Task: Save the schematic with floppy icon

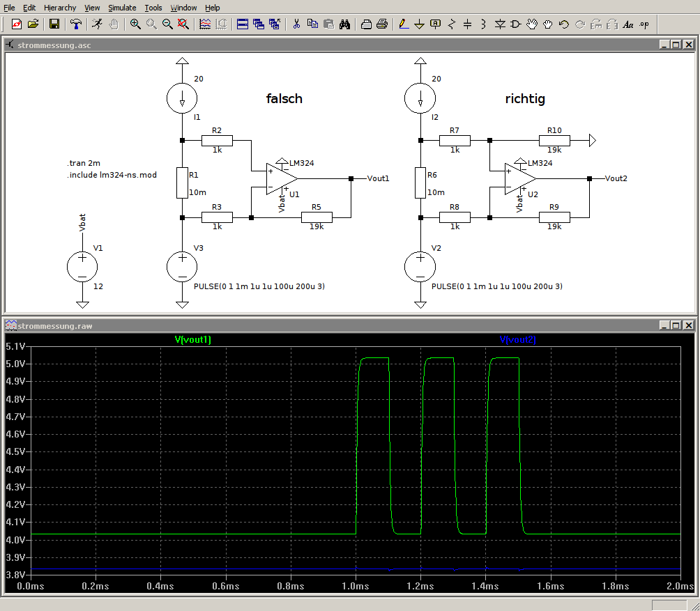Action: [54, 24]
